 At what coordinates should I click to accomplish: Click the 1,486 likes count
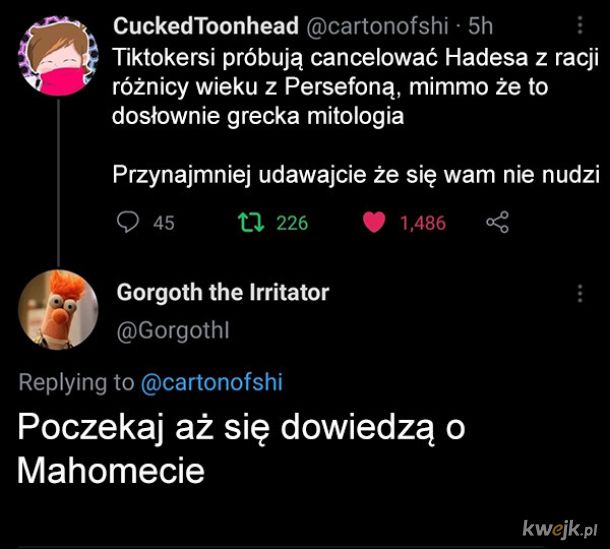coord(422,224)
